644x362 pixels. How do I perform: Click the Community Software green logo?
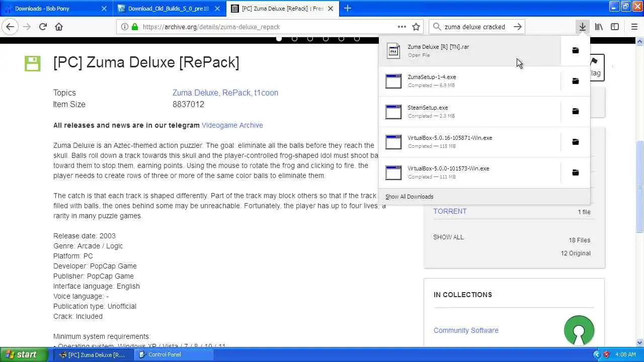579,330
